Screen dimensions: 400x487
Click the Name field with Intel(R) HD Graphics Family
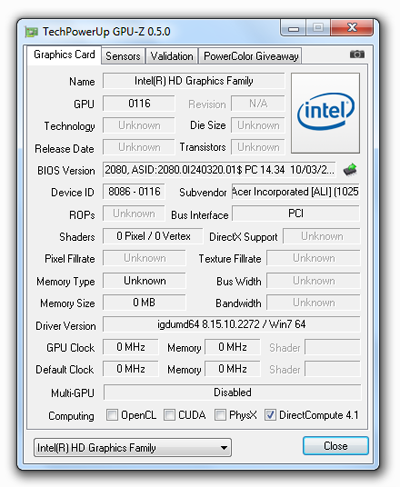(194, 81)
